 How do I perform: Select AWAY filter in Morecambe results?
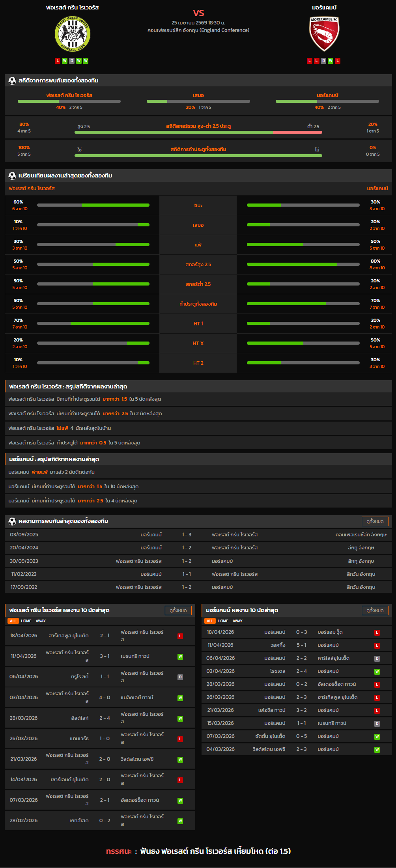[237, 621]
